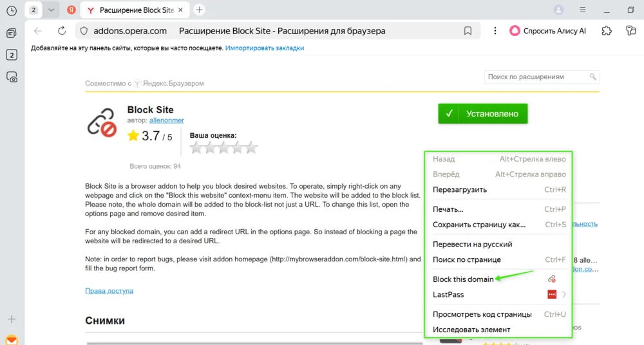Click the Импортировать закладки link
The height and width of the screenshot is (345, 644).
265,48
